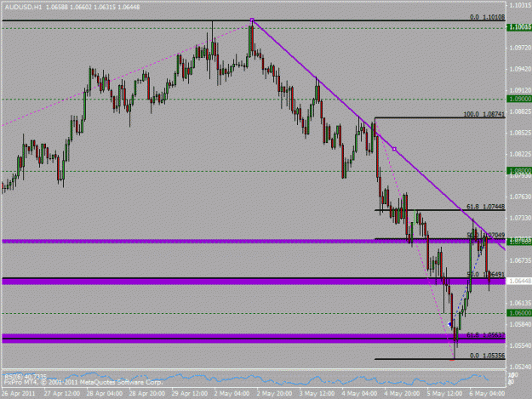Click the 26 Apr 2011 date label
532x399 pixels.
[19, 393]
